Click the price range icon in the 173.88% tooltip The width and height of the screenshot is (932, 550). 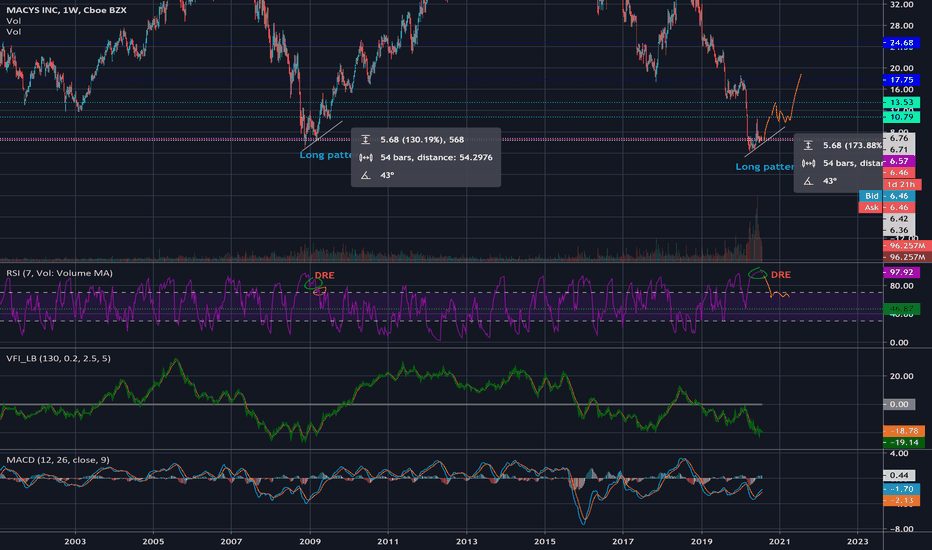(x=808, y=145)
